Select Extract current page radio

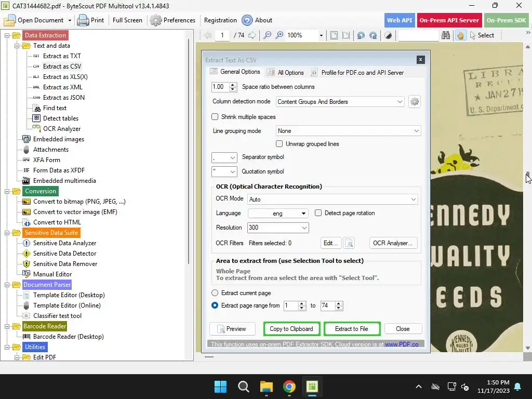(x=215, y=293)
